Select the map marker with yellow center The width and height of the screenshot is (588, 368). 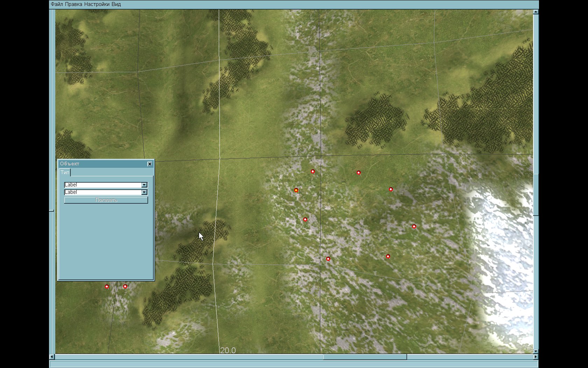pos(296,190)
